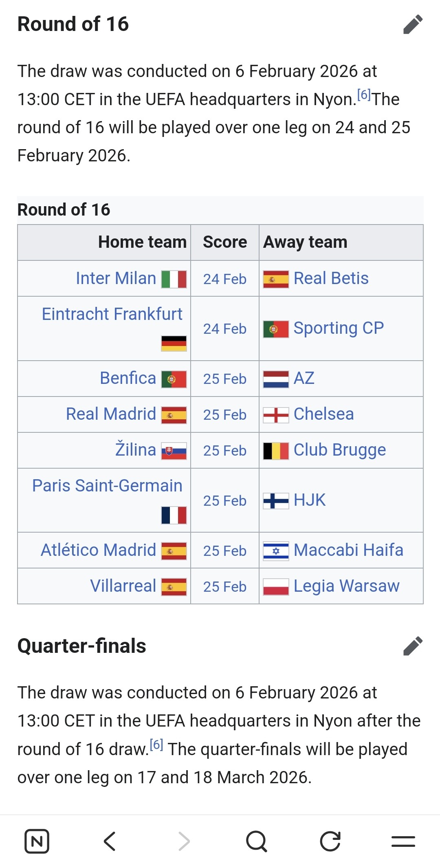Open the 24 Feb Inter Milan match score
The height and width of the screenshot is (868, 440).
(225, 279)
